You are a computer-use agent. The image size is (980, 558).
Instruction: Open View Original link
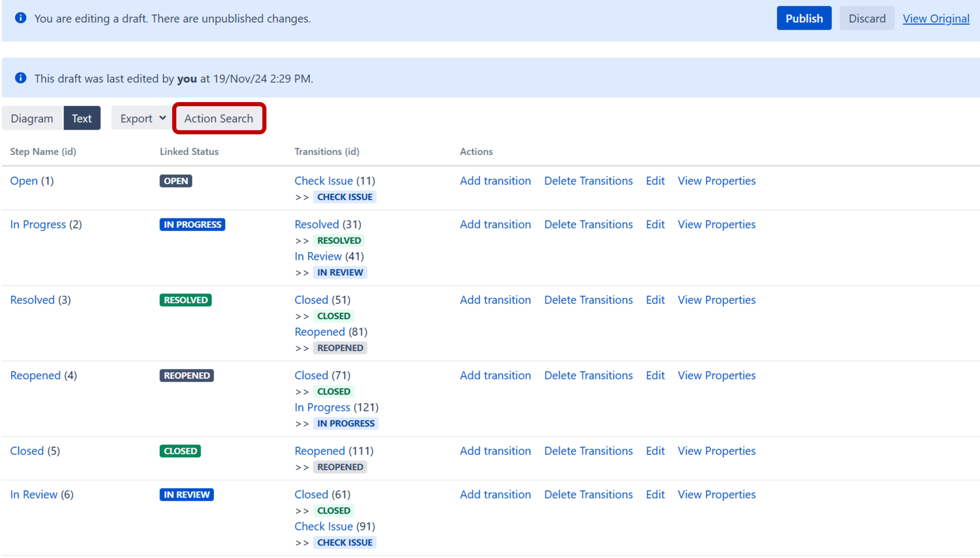coord(936,18)
